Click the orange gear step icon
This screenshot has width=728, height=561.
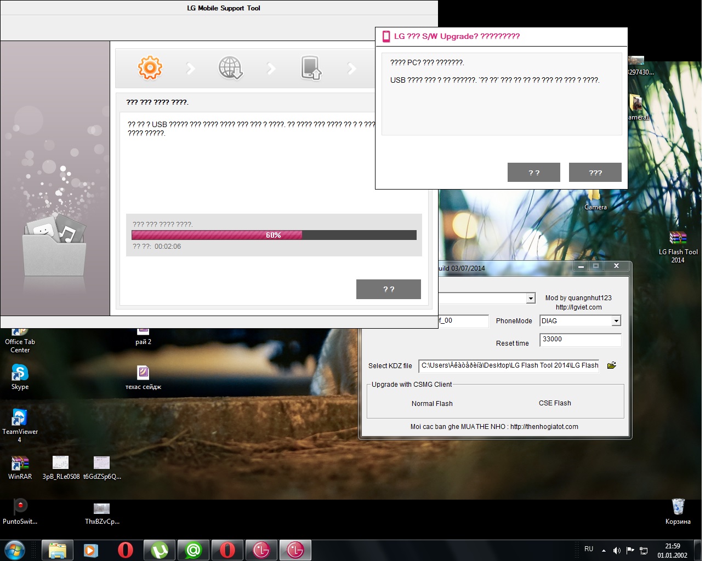[150, 68]
